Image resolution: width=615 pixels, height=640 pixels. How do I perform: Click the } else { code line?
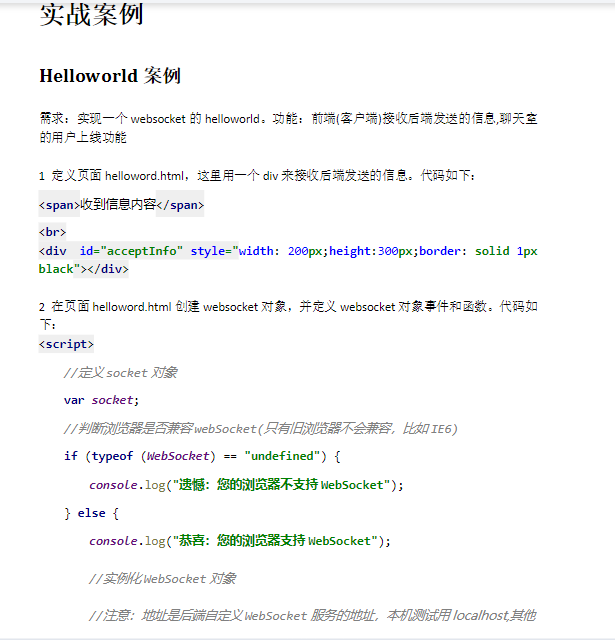point(91,513)
